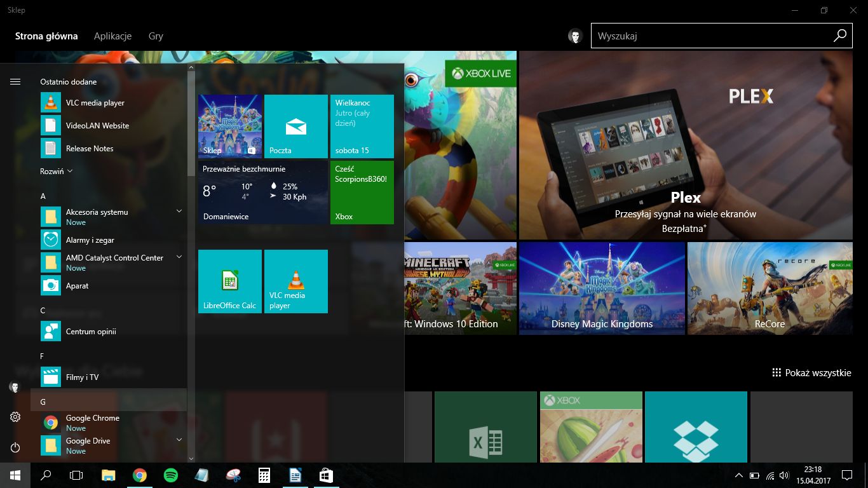Expand the Rozwiń recently added list
Image resolution: width=868 pixels, height=488 pixels.
[x=57, y=172]
